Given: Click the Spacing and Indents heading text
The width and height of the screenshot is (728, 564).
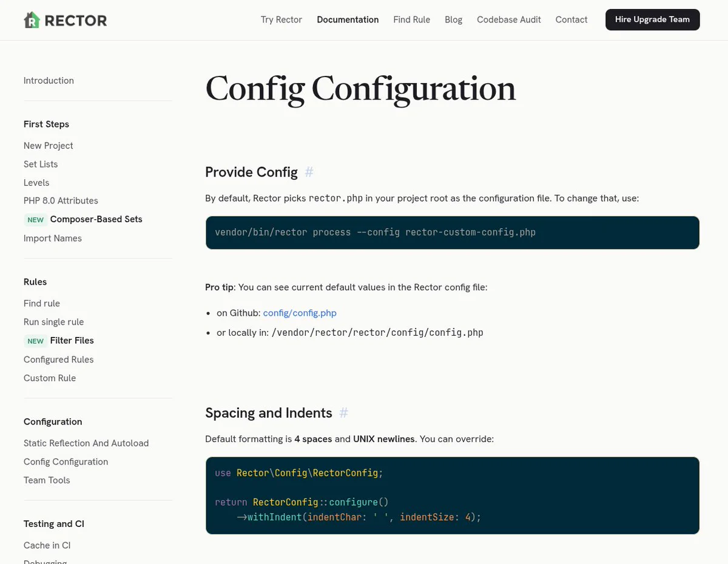Looking at the screenshot, I should 269,413.
